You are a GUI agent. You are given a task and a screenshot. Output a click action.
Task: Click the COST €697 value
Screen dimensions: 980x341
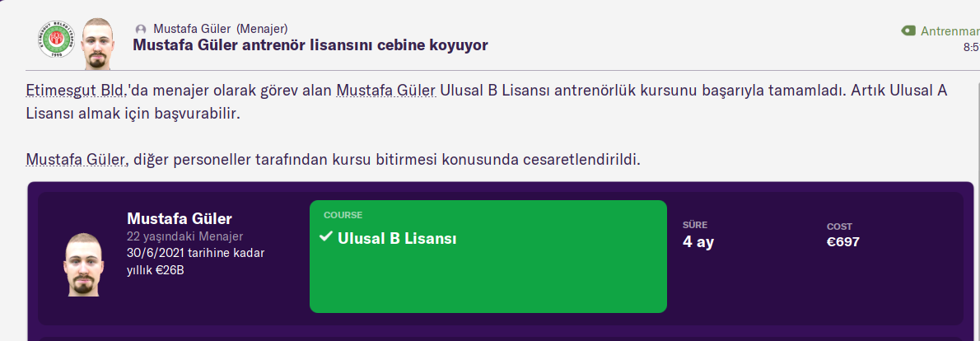(x=843, y=241)
